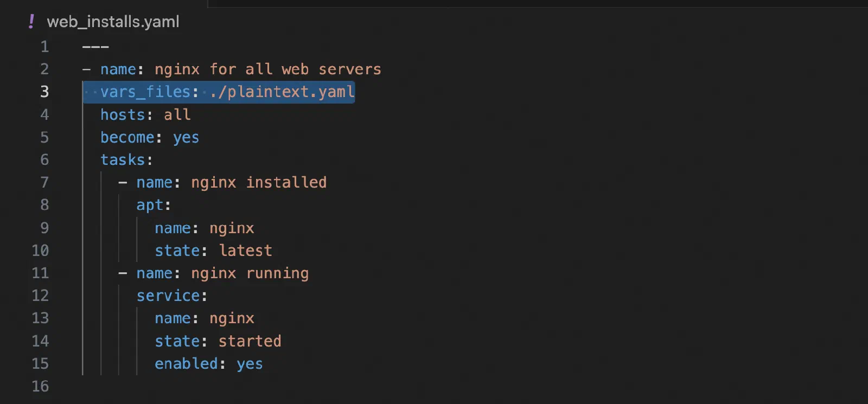Click the document start dashes on line 1
The height and width of the screenshot is (404, 868).
[x=95, y=47]
